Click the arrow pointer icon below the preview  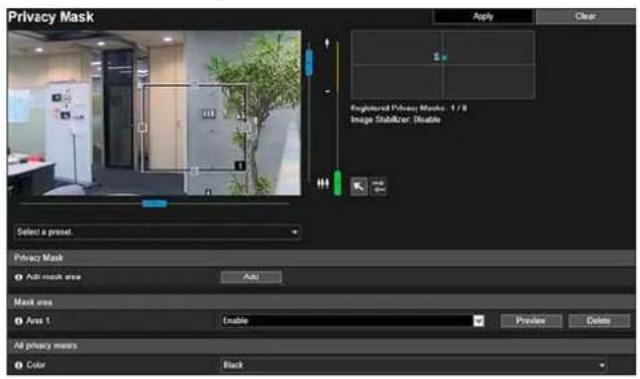click(x=359, y=187)
